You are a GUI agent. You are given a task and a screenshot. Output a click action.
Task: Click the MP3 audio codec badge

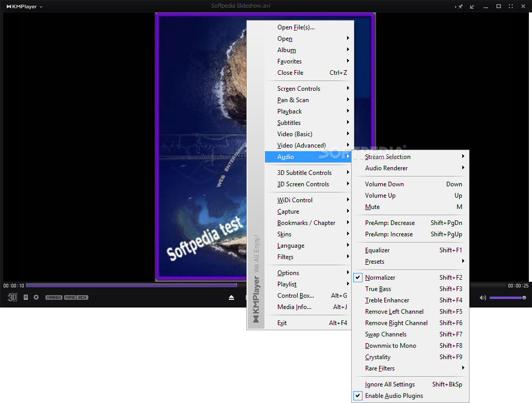pos(70,298)
